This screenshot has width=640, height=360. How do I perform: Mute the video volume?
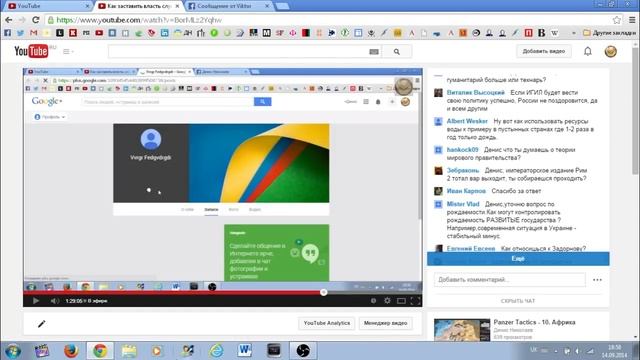pos(54,301)
